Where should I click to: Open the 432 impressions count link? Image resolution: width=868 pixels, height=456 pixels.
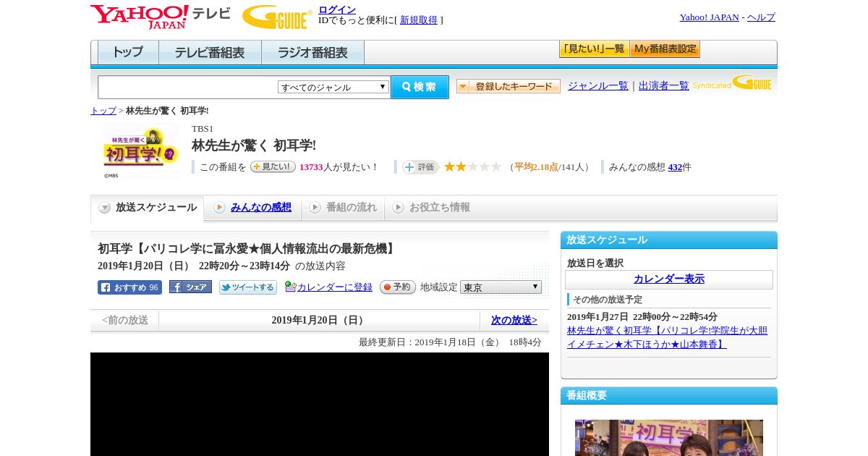(675, 167)
